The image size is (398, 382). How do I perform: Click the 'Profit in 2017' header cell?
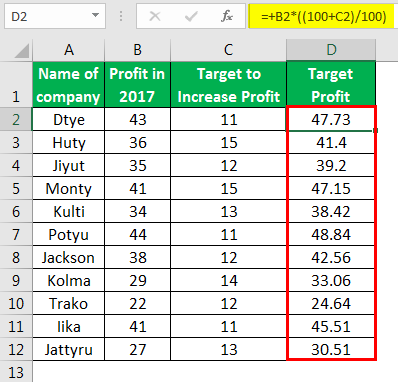(137, 85)
